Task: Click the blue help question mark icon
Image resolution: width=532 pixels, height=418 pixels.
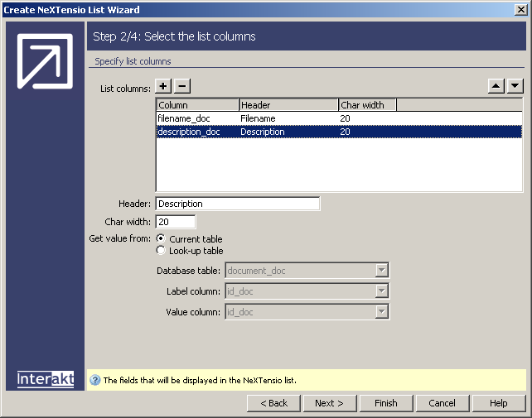Action: point(95,381)
